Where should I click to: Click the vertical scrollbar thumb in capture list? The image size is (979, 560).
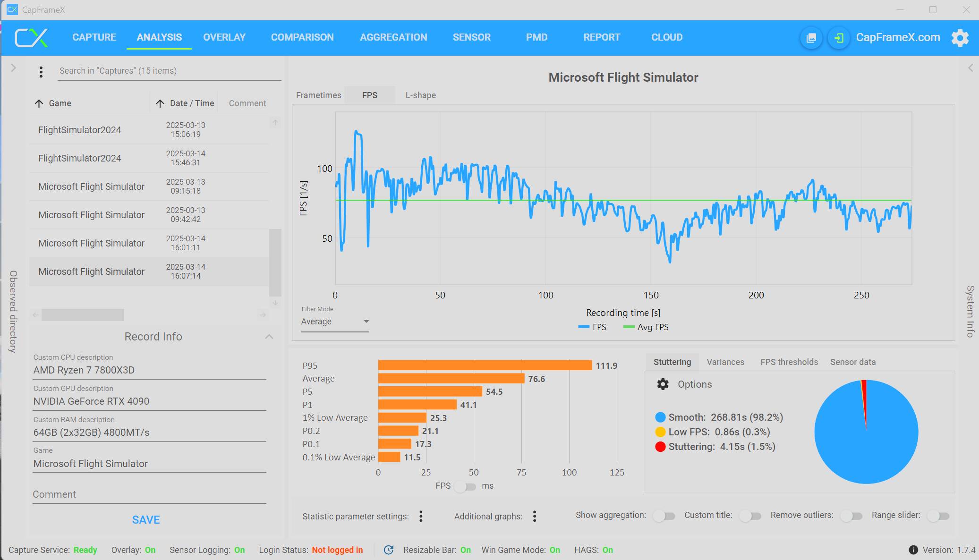click(275, 263)
